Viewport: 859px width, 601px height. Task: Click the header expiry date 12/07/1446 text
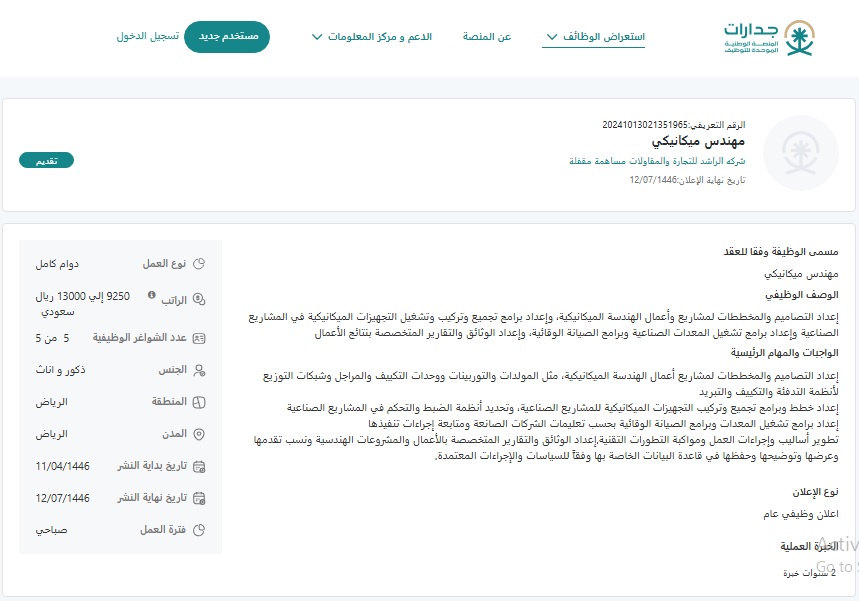(653, 180)
